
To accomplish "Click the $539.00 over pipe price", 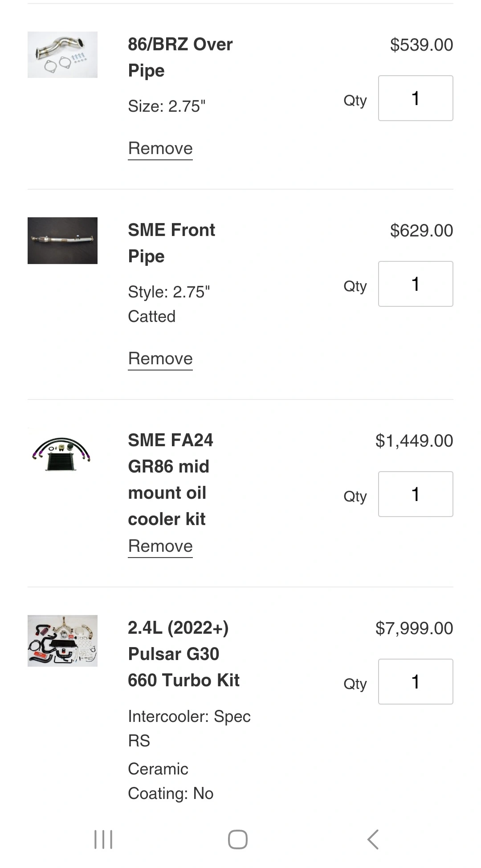I will (421, 45).
